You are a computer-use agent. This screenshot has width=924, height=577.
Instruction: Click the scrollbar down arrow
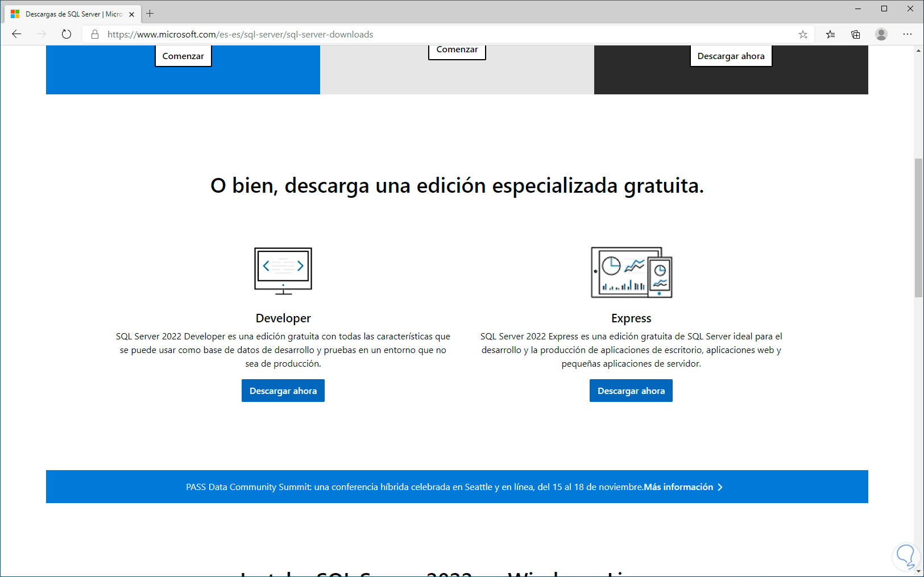[x=918, y=571]
